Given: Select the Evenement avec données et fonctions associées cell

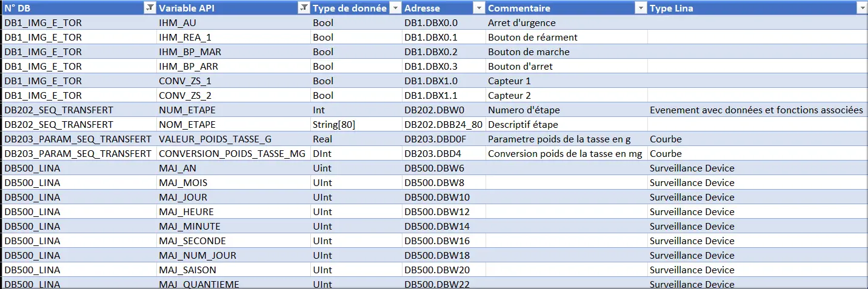Looking at the screenshot, I should [x=757, y=110].
